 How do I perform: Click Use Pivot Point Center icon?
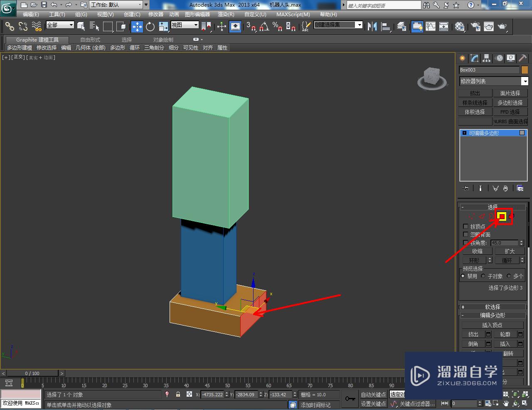click(x=207, y=26)
